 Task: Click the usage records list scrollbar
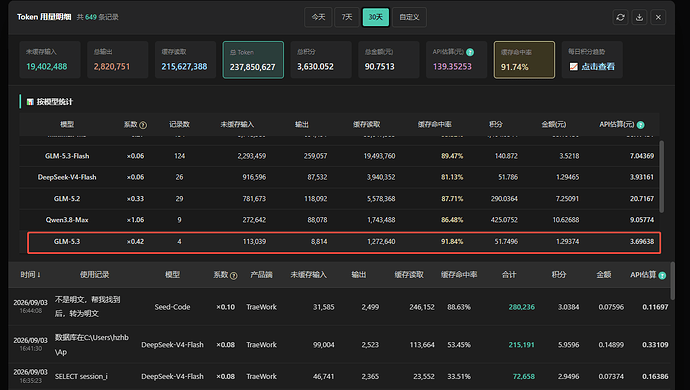point(672,281)
